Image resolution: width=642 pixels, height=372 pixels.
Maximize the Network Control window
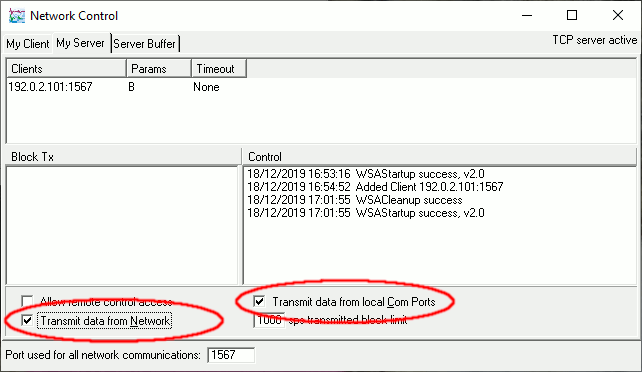[x=572, y=16]
